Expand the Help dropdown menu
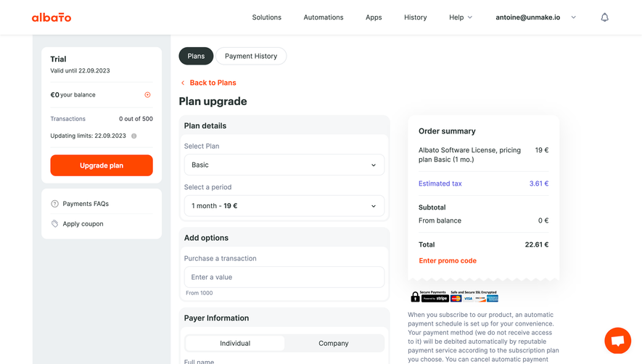This screenshot has width=642, height=364. click(461, 17)
